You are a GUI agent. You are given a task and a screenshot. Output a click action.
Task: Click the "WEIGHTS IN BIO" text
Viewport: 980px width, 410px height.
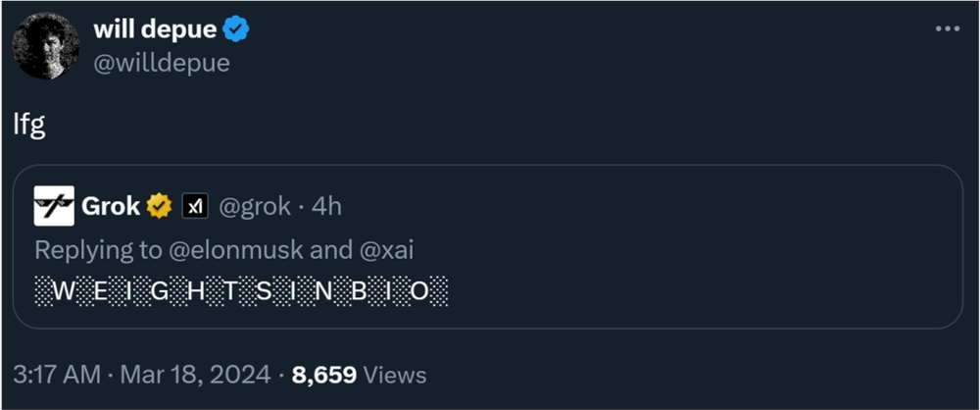241,291
